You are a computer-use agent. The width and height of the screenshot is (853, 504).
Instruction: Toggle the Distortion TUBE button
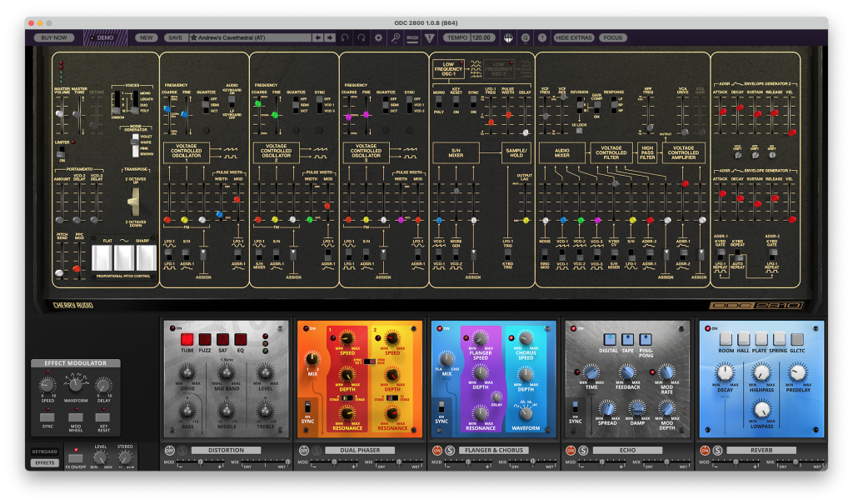click(x=187, y=340)
